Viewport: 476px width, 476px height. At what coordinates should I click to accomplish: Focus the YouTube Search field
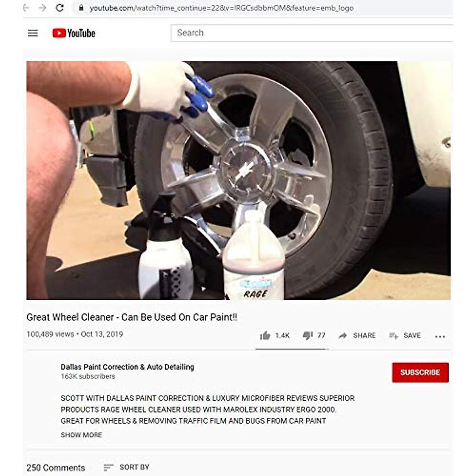coord(312,33)
